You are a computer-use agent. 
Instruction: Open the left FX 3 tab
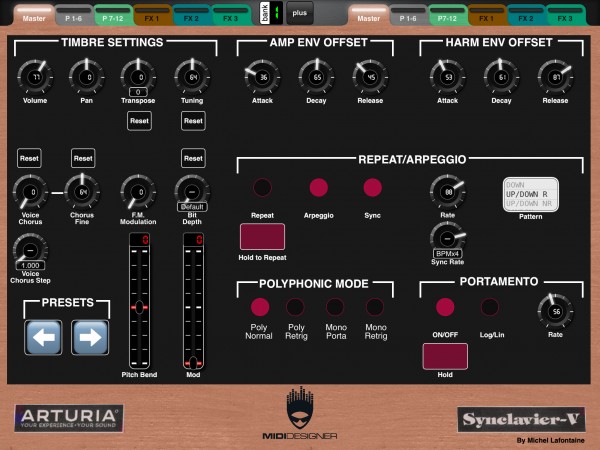231,15
